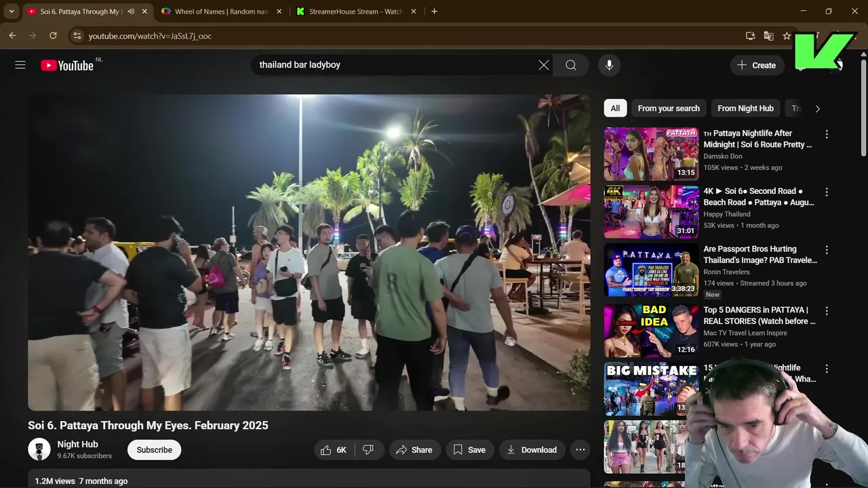Click the address bar URL

pyautogui.click(x=150, y=36)
